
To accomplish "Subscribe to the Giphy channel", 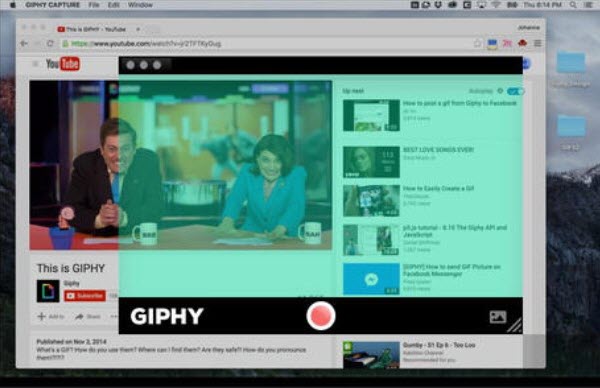I will pyautogui.click(x=85, y=295).
